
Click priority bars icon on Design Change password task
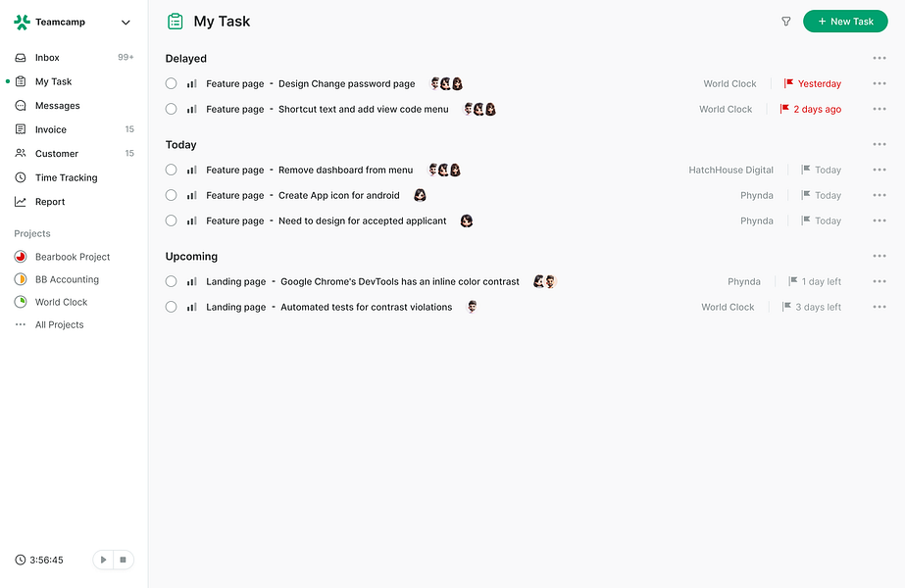(x=191, y=83)
